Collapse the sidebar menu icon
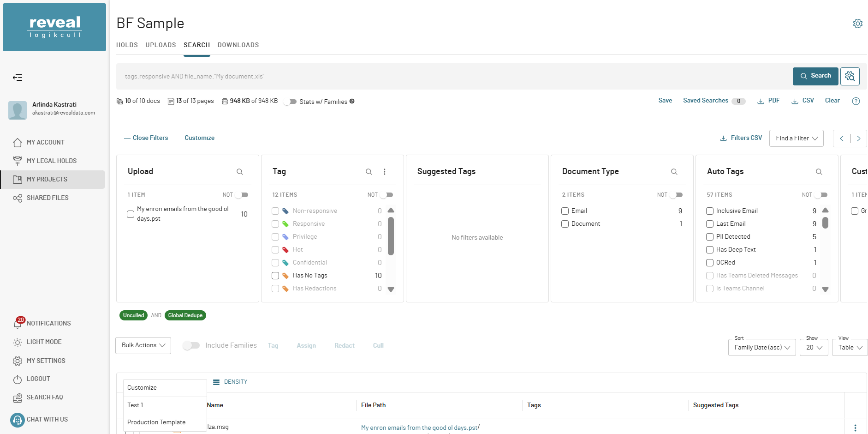This screenshot has width=868, height=434. (x=18, y=78)
